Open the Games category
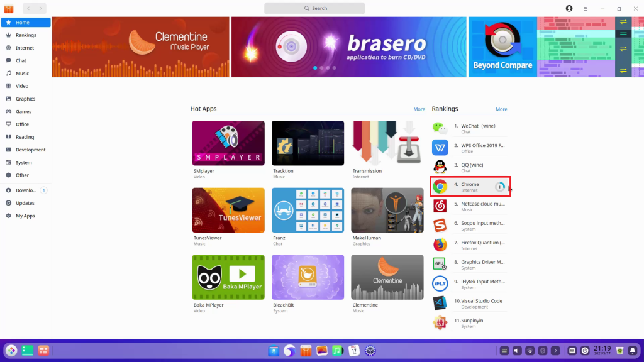644x362 pixels. coord(25,111)
